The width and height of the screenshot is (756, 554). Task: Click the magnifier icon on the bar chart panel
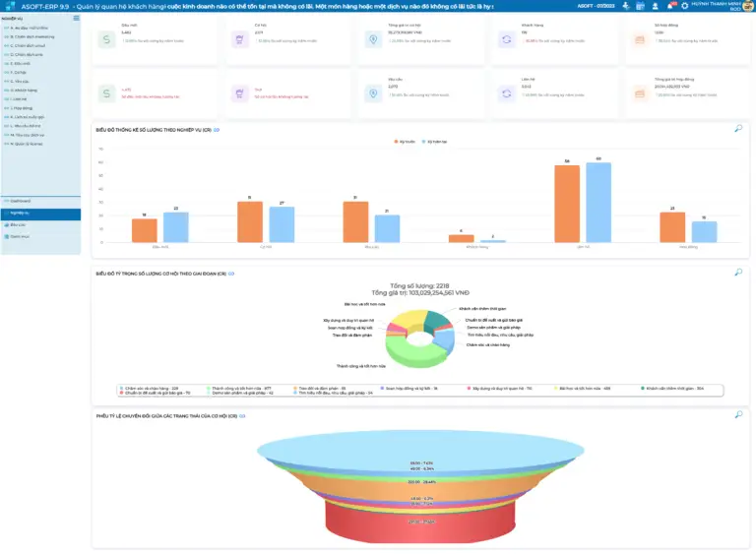pos(738,129)
